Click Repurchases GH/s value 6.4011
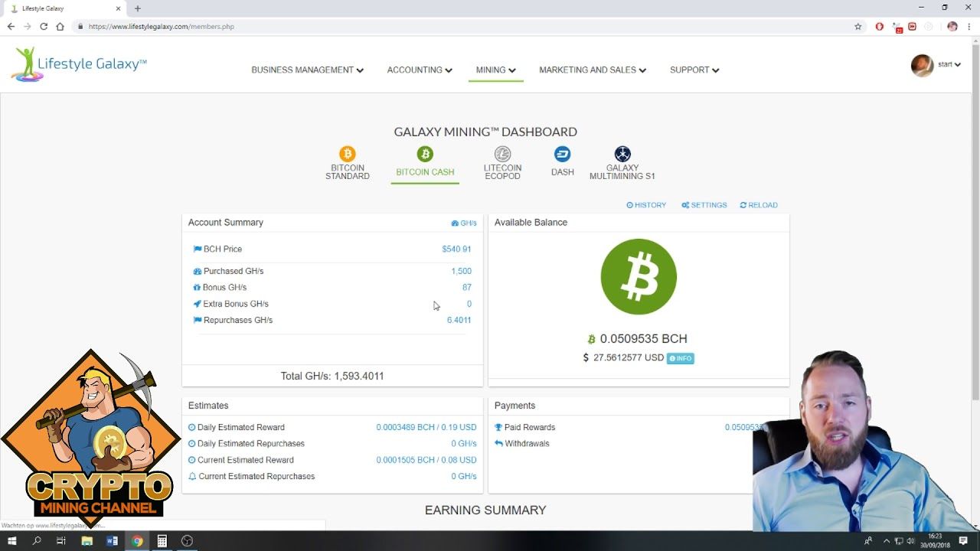This screenshot has width=980, height=551. pos(459,321)
